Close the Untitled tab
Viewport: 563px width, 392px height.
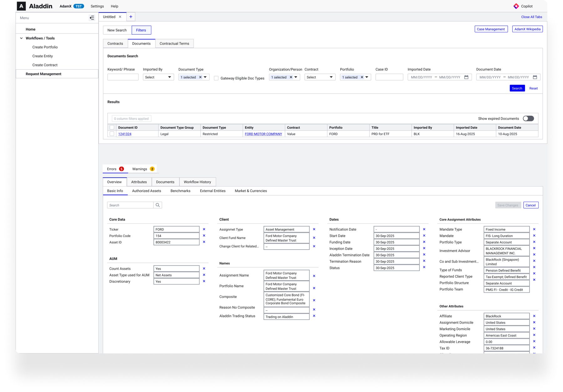pos(120,17)
